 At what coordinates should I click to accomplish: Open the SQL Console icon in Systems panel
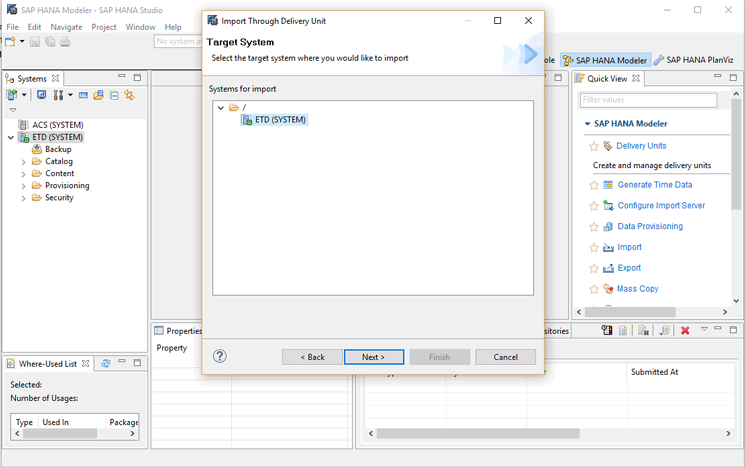coord(83,95)
